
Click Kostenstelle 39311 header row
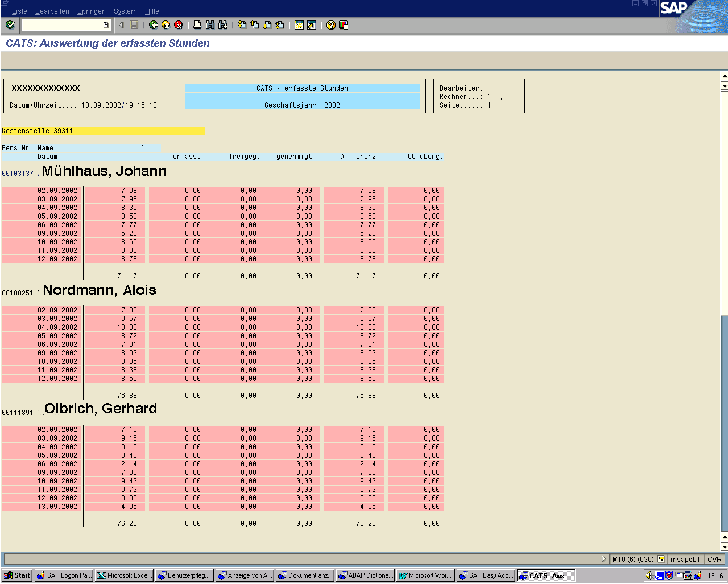[103, 131]
